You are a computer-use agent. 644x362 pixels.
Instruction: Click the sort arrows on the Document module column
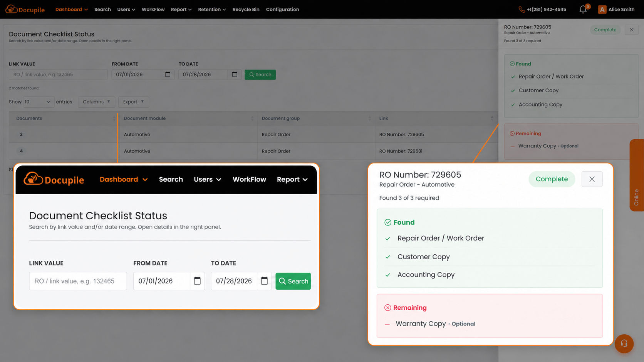(x=252, y=118)
